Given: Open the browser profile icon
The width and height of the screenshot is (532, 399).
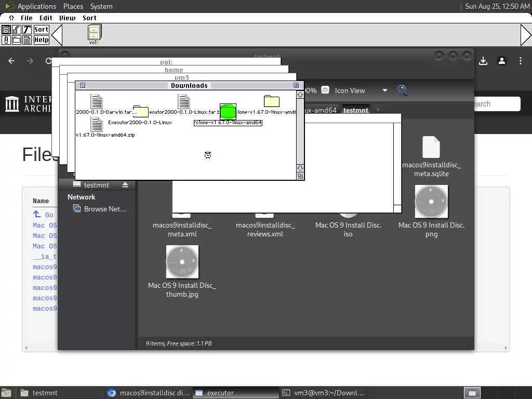Looking at the screenshot, I should [x=502, y=61].
